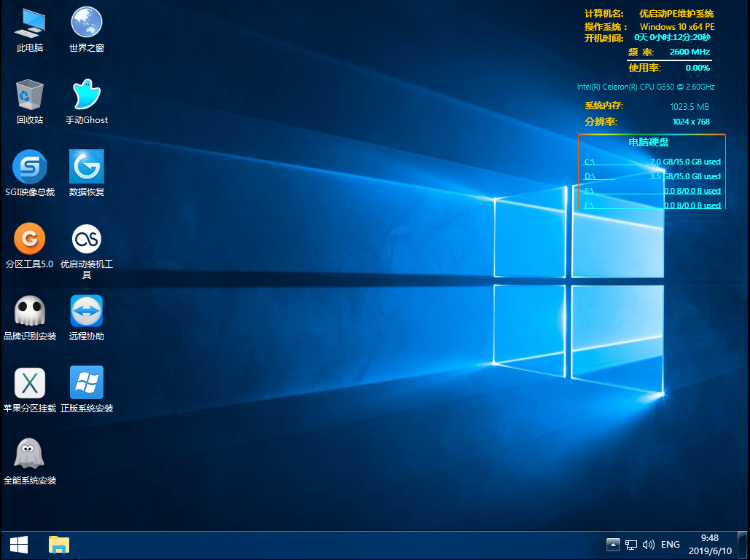Click the 1023.5 MB memory value

[690, 107]
